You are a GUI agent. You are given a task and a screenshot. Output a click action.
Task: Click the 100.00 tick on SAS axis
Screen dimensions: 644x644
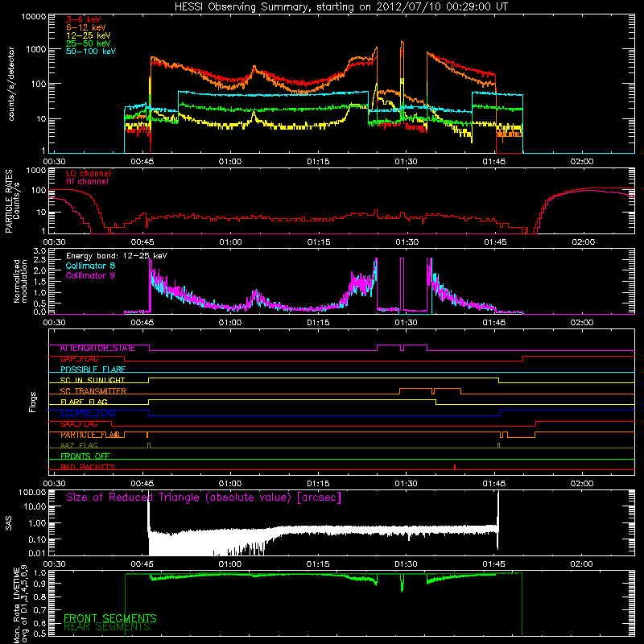tap(32, 492)
